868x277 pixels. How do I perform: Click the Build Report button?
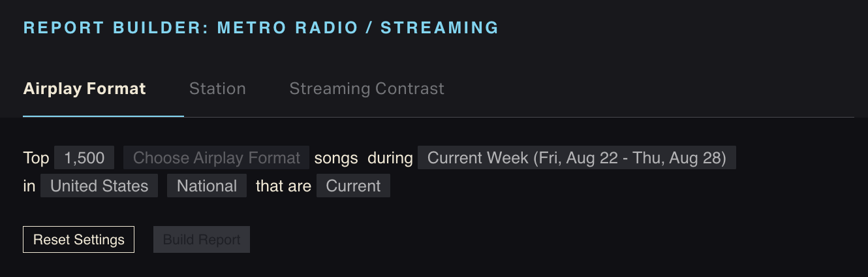click(202, 240)
